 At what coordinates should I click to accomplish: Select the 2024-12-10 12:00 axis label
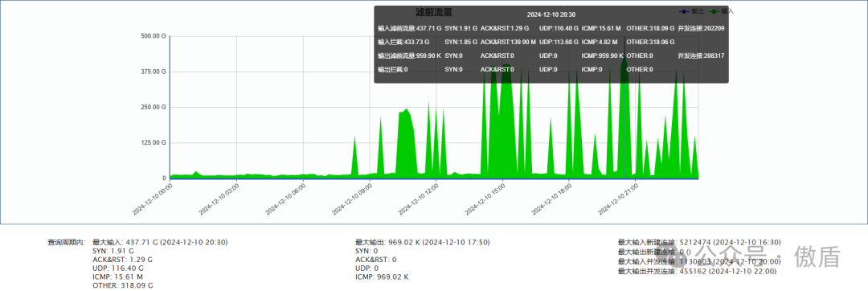pyautogui.click(x=419, y=199)
